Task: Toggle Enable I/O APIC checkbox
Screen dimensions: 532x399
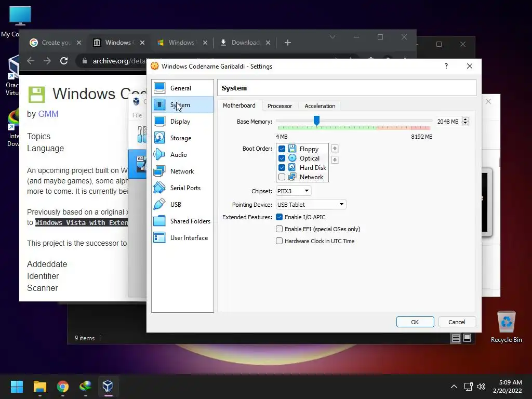Action: coord(279,217)
